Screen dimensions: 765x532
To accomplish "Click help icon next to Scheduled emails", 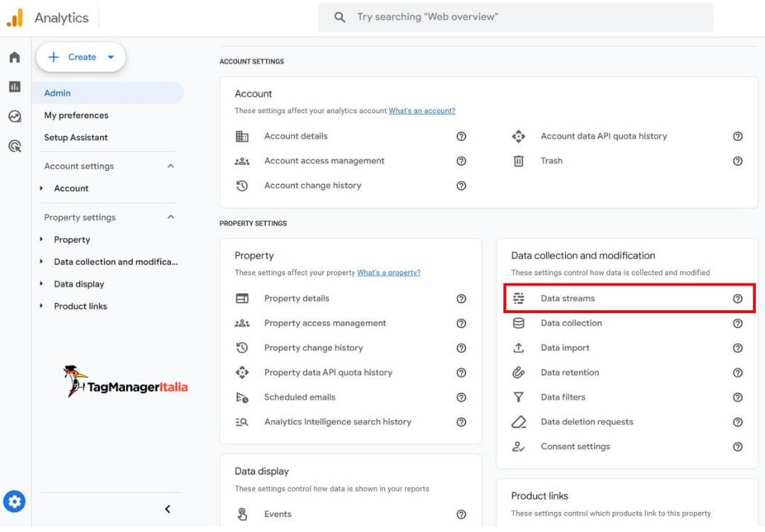I will (461, 397).
